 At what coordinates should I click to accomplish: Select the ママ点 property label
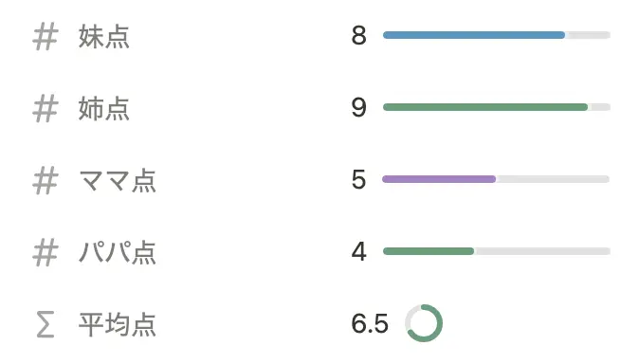(x=118, y=181)
